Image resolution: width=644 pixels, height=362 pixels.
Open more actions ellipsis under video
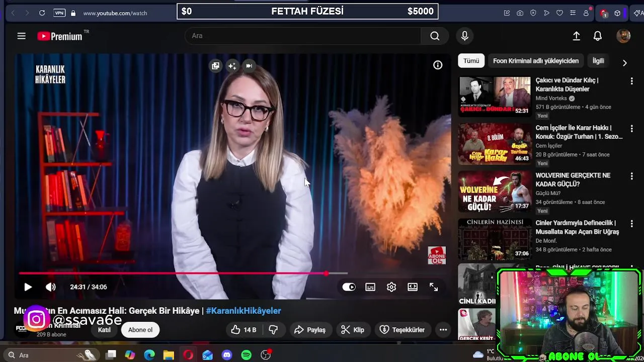pos(443,330)
